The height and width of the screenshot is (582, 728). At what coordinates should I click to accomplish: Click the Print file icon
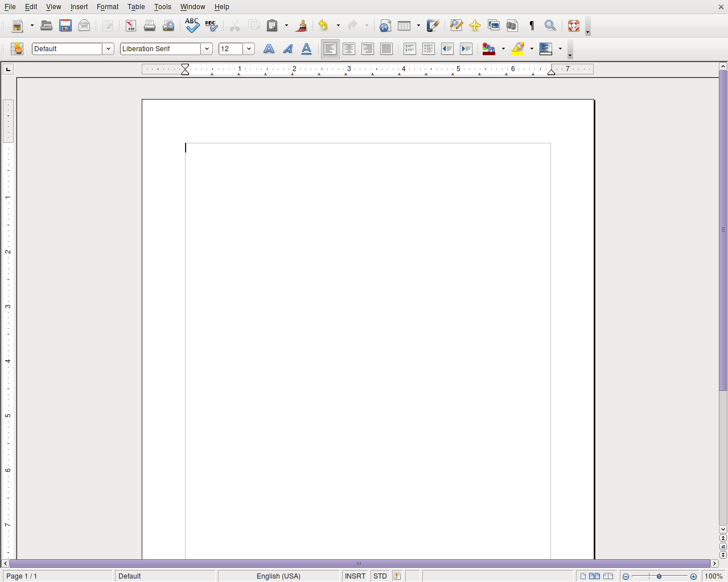(150, 26)
